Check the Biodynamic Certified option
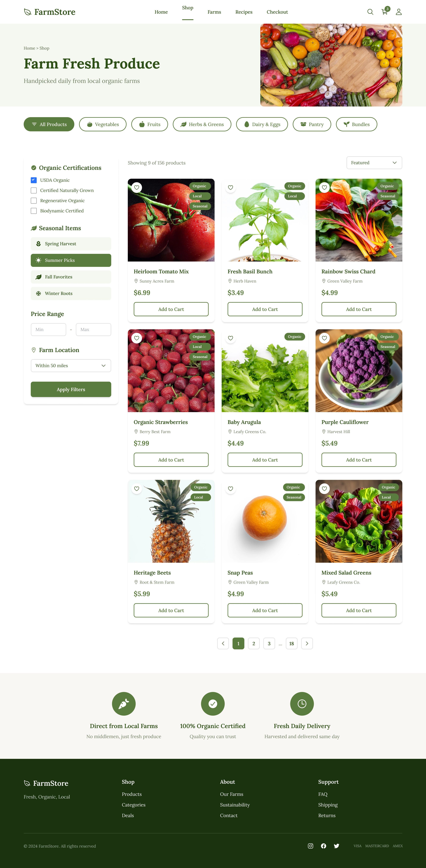Image resolution: width=426 pixels, height=868 pixels. 34,211
